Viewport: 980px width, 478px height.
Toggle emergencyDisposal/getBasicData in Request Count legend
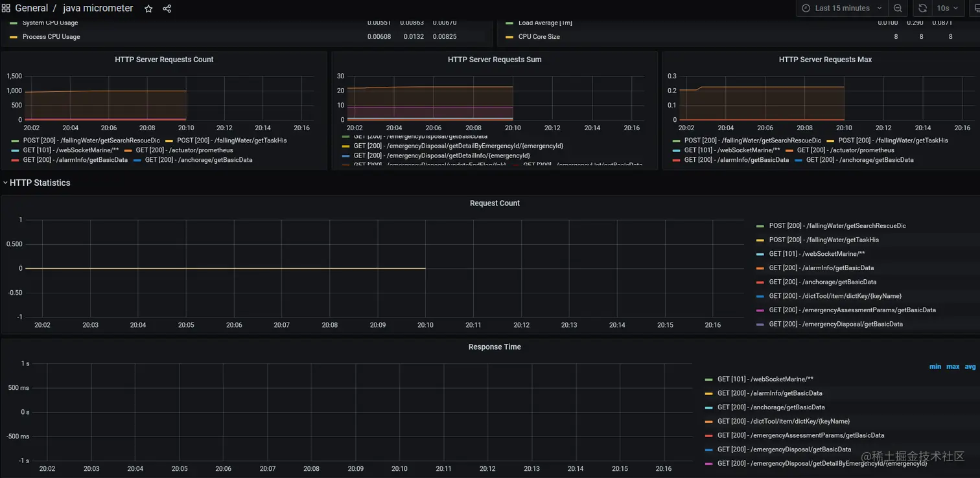[x=835, y=324]
